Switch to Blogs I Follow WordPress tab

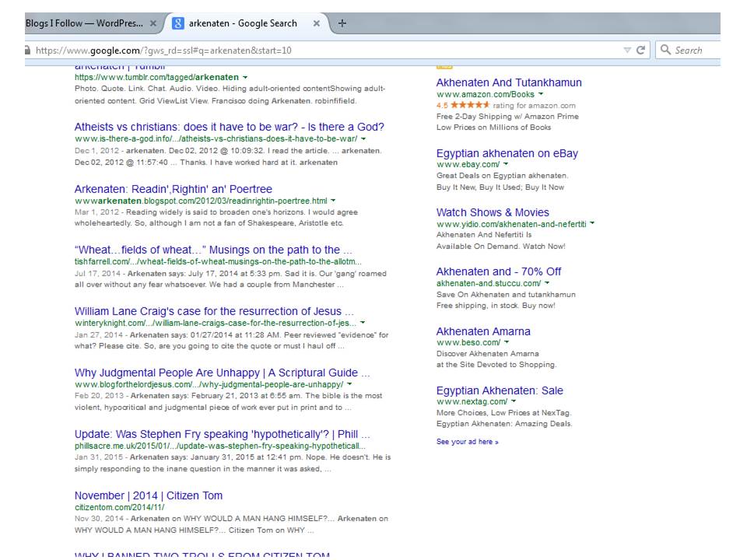[84, 23]
